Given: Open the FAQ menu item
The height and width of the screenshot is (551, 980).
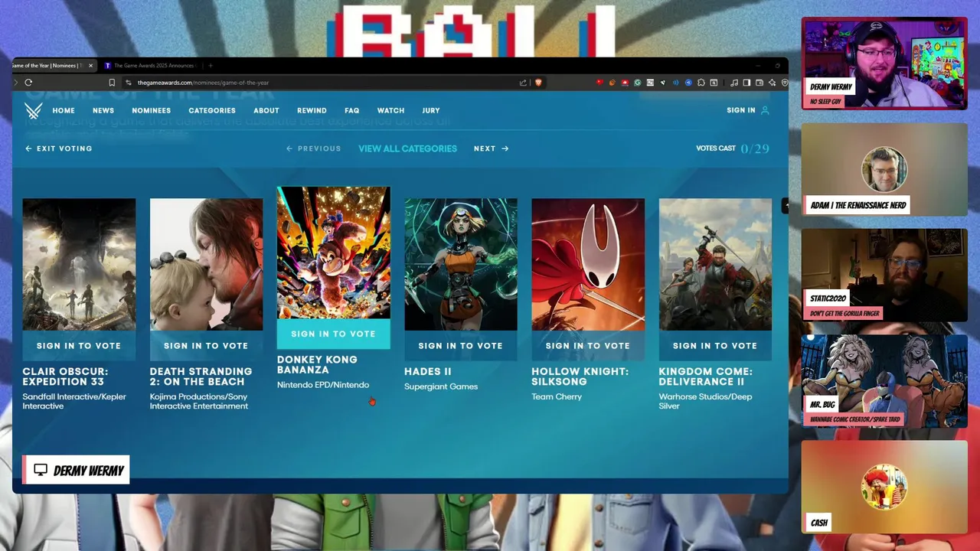Looking at the screenshot, I should pos(352,110).
